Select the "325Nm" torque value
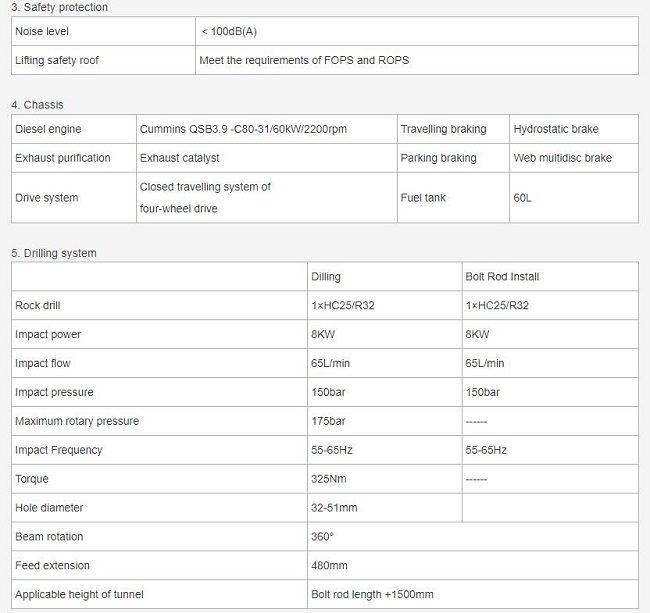The image size is (650, 613). [328, 479]
